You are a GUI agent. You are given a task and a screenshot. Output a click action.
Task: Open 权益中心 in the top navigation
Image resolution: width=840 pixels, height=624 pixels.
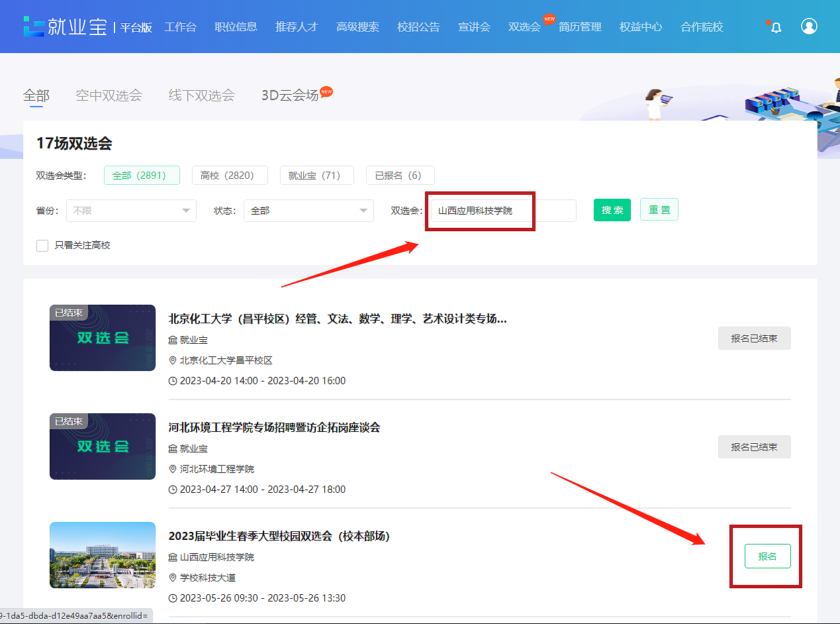pos(641,27)
